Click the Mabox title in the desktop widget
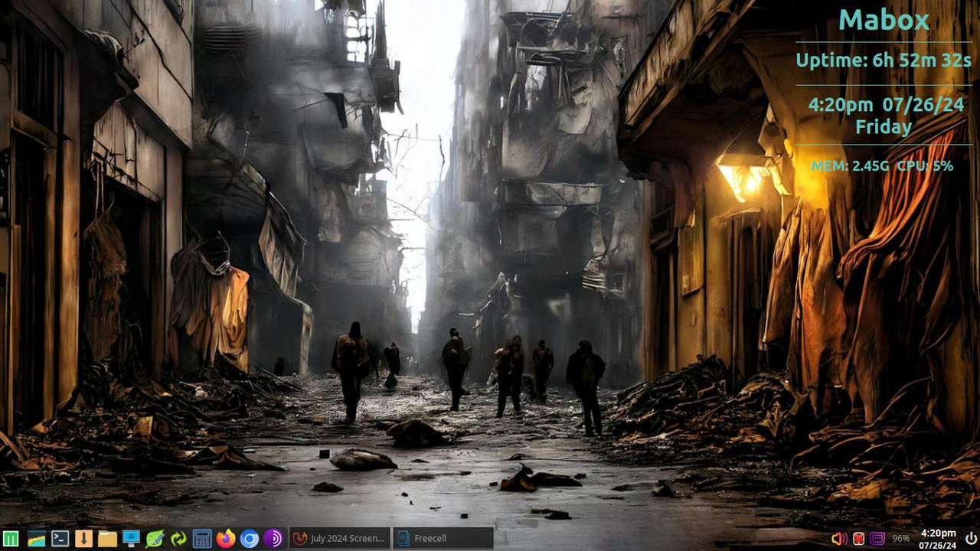 coord(884,20)
